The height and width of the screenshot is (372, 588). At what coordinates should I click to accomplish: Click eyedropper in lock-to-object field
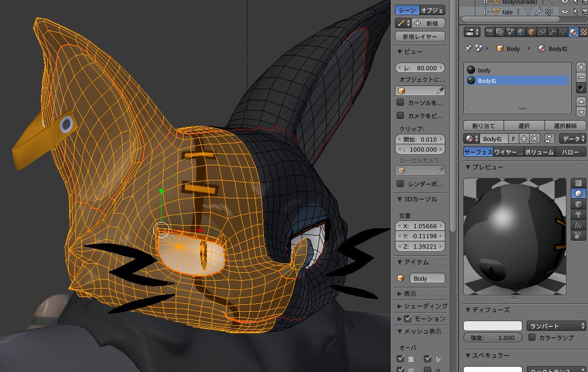click(440, 91)
